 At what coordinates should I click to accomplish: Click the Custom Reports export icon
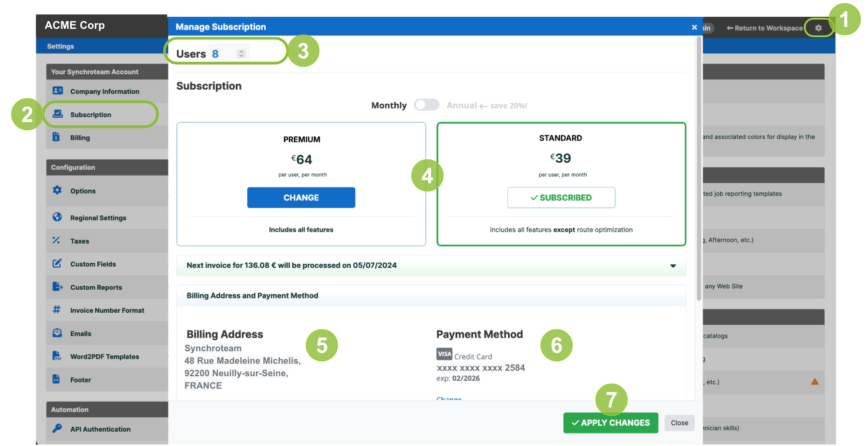(57, 287)
